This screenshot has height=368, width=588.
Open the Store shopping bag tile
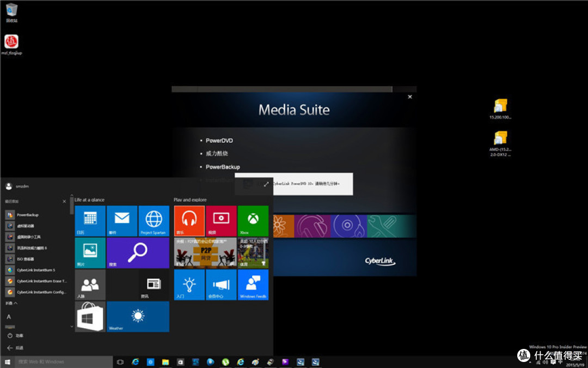coord(90,317)
